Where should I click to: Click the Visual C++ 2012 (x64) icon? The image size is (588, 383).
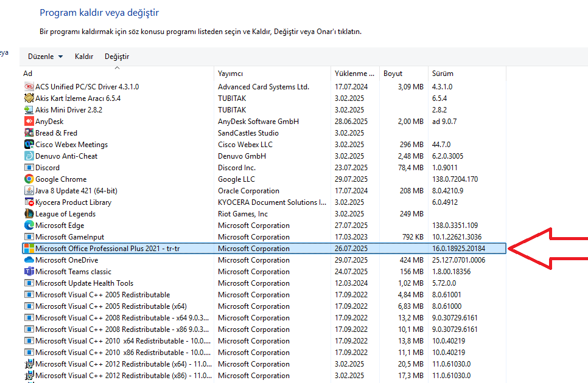click(29, 364)
